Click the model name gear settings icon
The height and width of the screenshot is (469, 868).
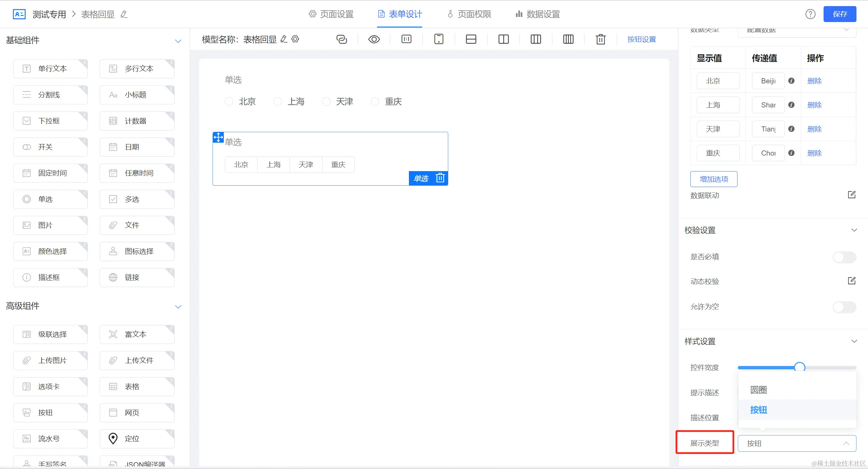tap(295, 39)
